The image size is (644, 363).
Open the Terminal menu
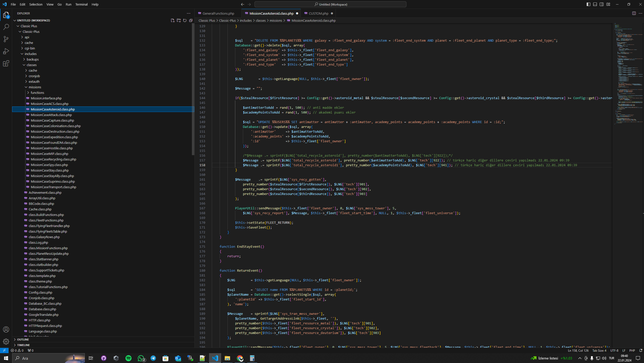(x=81, y=4)
